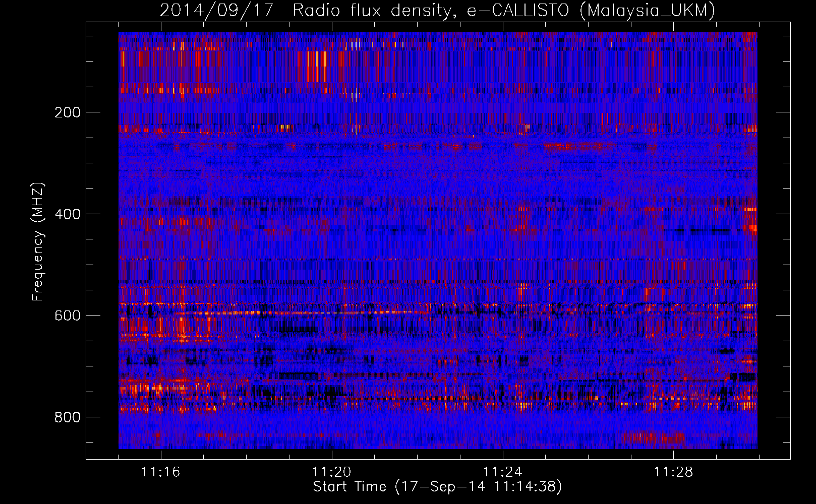The height and width of the screenshot is (504, 816).
Task: Click the 400 frequency tick label
Action: pyautogui.click(x=67, y=214)
